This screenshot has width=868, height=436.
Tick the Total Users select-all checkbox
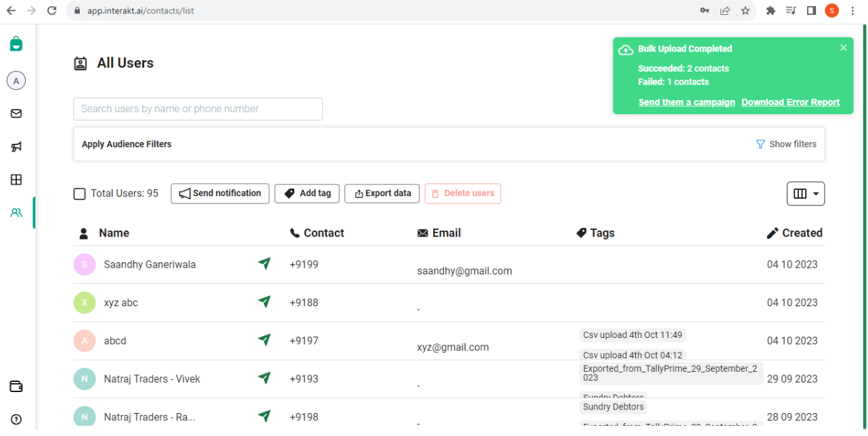point(80,194)
